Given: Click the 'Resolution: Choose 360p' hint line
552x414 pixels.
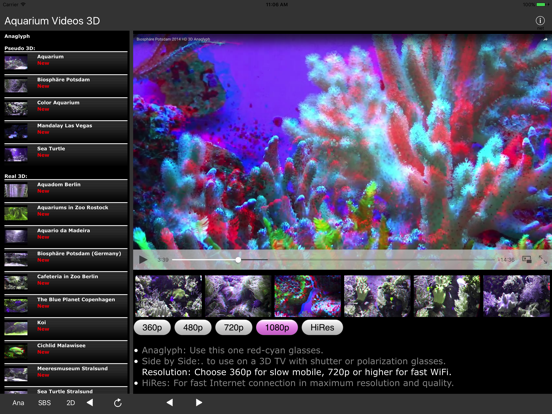Looking at the screenshot, I should tap(296, 372).
